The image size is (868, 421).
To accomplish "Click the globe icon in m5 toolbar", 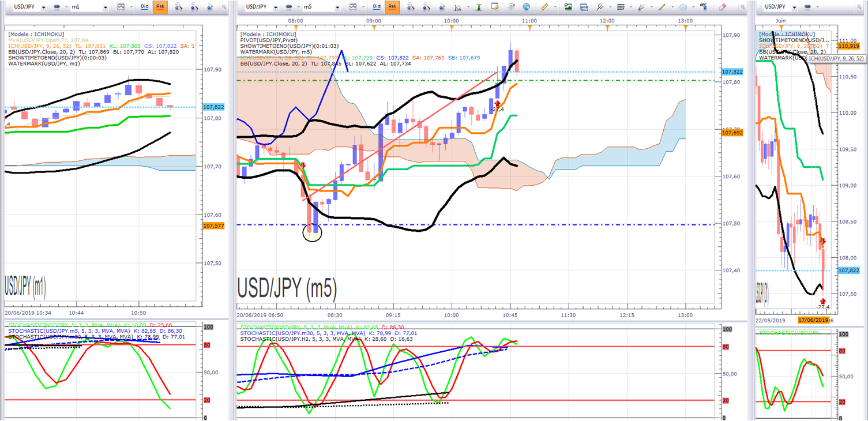I will (x=526, y=7).
